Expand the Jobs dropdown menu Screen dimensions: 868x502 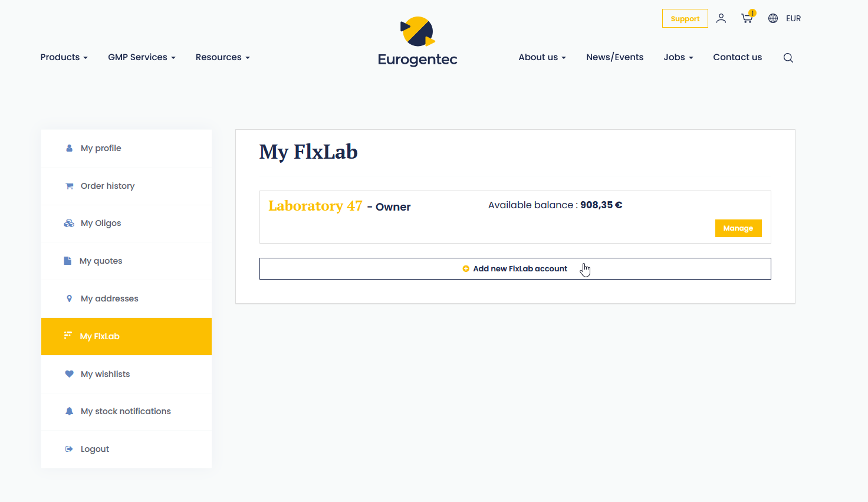[678, 57]
